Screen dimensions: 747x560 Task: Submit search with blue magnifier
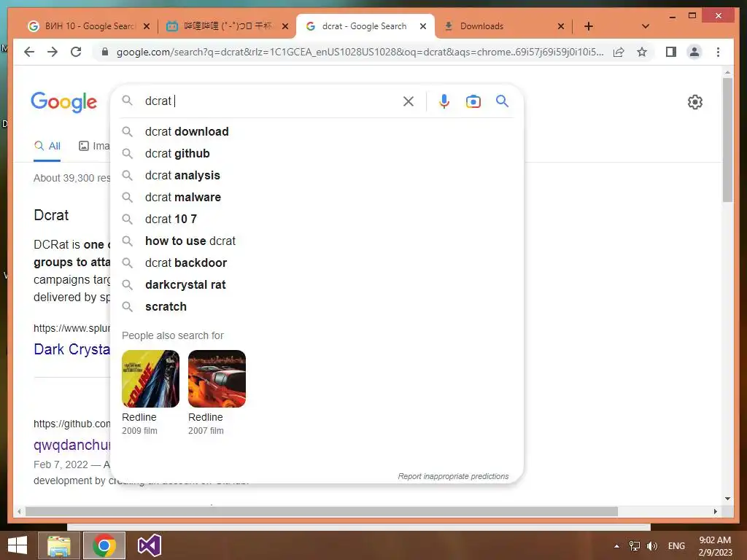point(502,101)
